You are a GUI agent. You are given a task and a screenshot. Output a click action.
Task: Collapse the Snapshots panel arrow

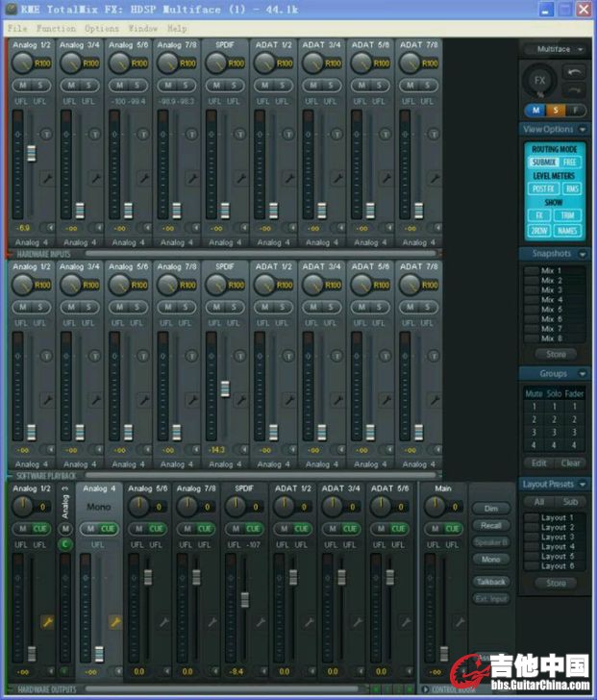click(583, 254)
